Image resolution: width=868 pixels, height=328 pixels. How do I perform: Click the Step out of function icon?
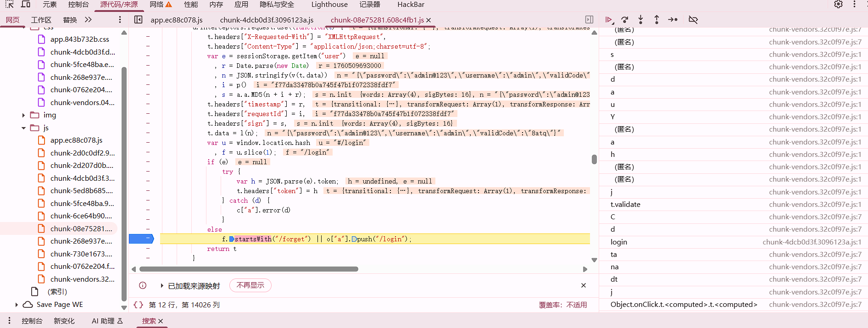pyautogui.click(x=657, y=20)
